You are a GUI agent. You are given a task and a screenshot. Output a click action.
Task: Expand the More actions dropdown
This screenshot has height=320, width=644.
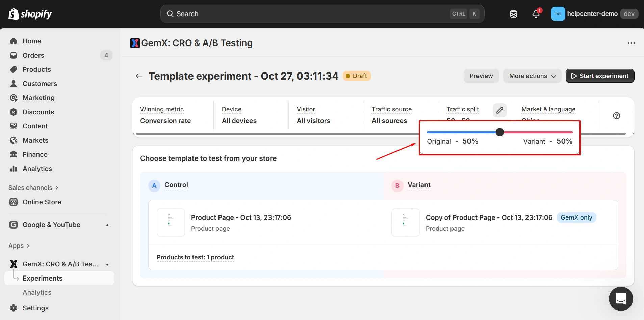532,76
